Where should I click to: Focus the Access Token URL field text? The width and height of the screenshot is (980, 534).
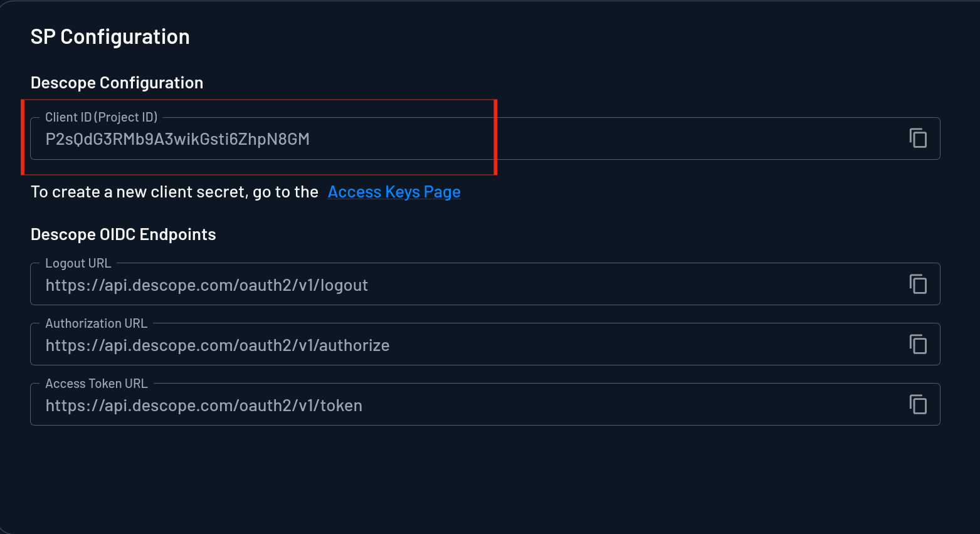[204, 406]
